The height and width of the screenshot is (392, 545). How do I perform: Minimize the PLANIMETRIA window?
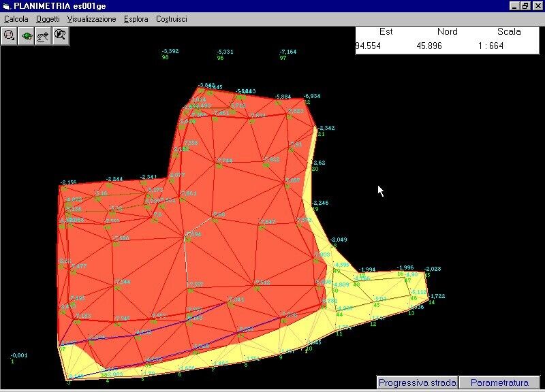coord(514,6)
